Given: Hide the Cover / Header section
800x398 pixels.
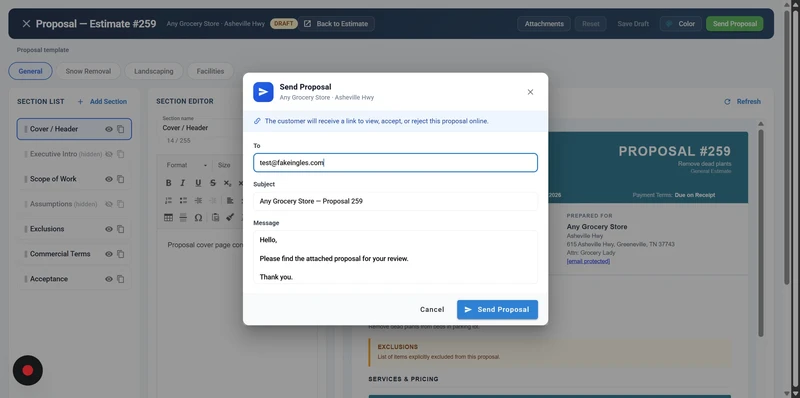Looking at the screenshot, I should pos(109,129).
